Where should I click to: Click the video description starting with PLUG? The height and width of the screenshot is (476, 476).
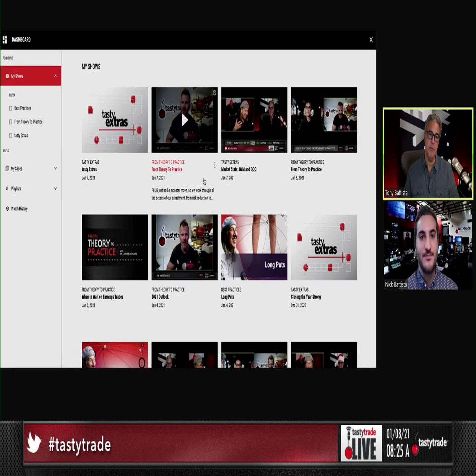(x=183, y=194)
